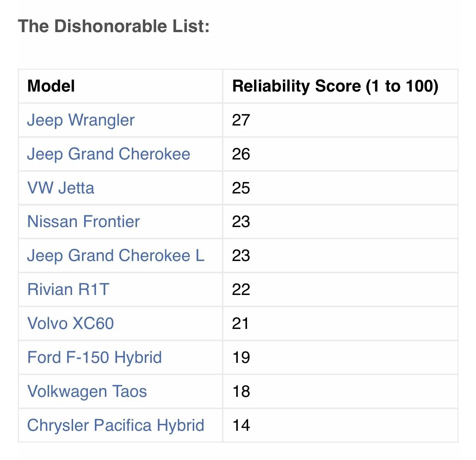Click the score 19 cell

[241, 358]
